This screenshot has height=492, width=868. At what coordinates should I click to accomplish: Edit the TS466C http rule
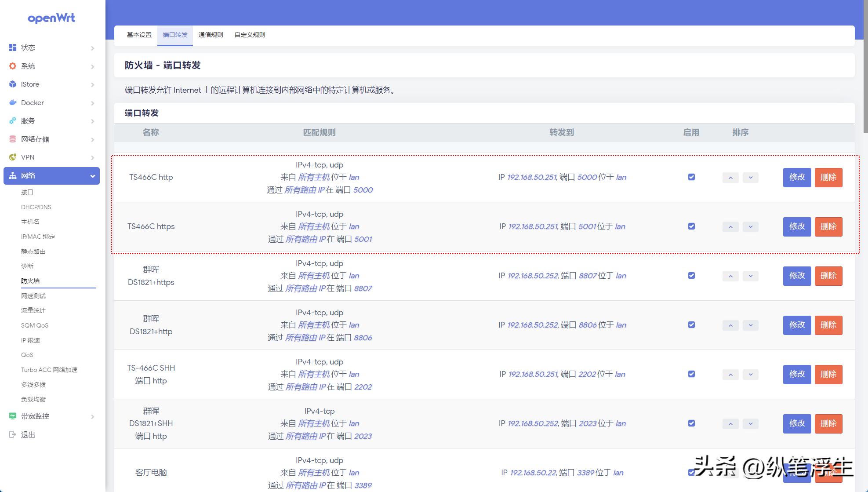click(796, 177)
